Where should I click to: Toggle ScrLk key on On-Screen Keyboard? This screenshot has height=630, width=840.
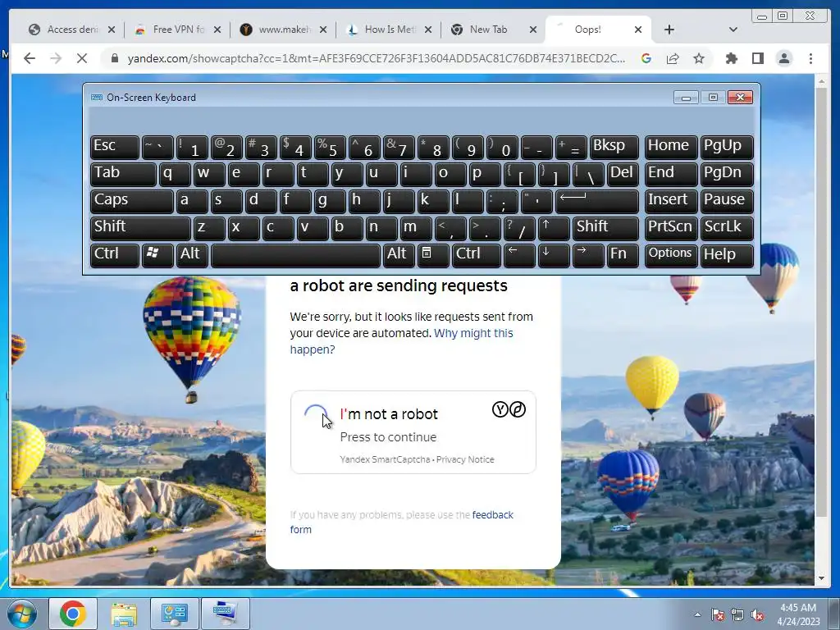[x=727, y=228]
